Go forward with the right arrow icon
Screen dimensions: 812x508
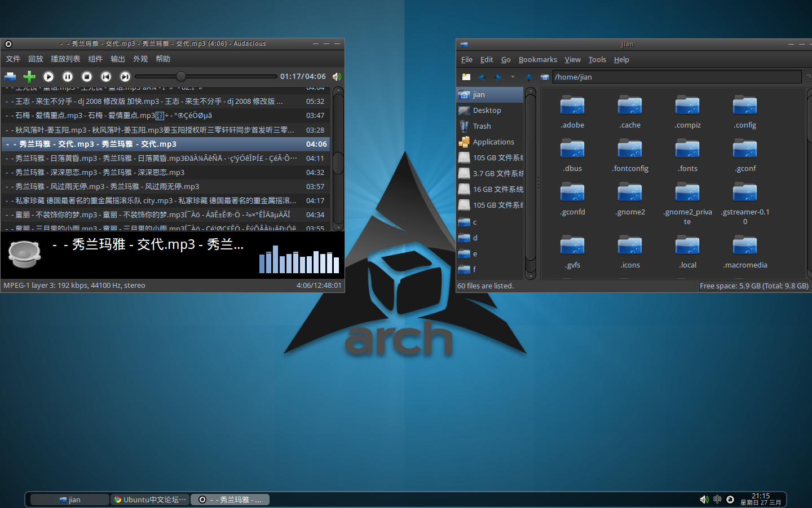[x=497, y=77]
